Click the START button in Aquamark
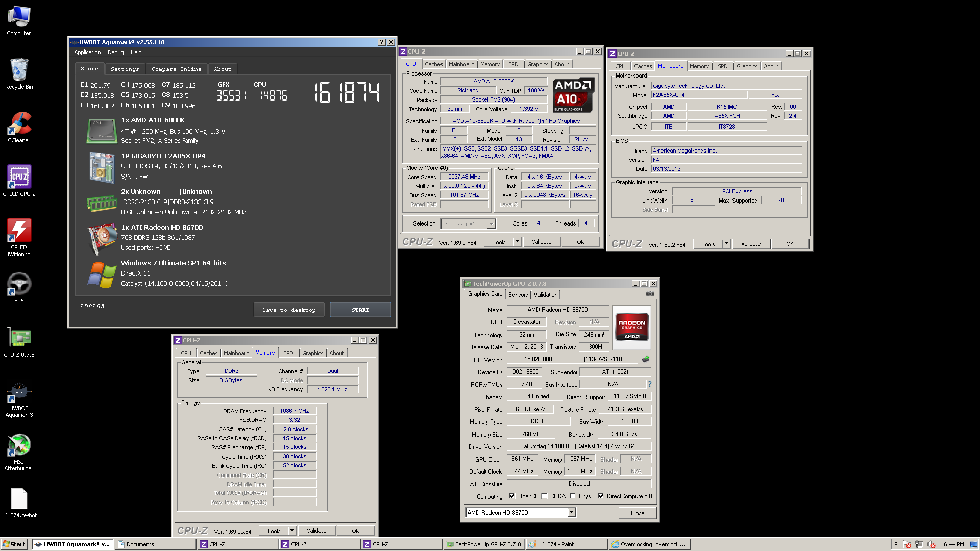 tap(360, 310)
